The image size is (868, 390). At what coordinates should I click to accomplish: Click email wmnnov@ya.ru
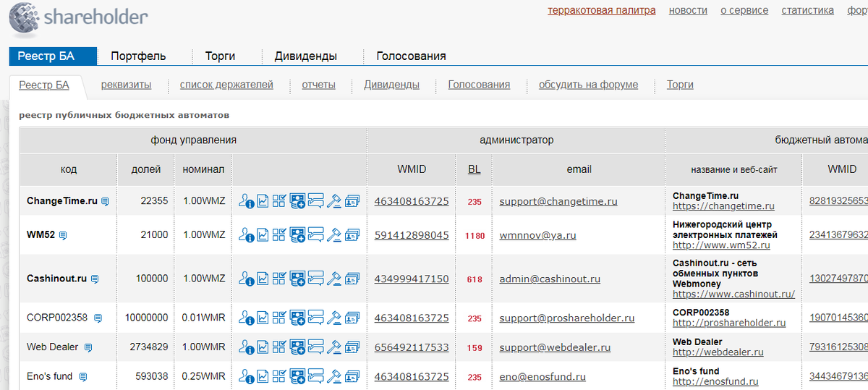click(537, 235)
